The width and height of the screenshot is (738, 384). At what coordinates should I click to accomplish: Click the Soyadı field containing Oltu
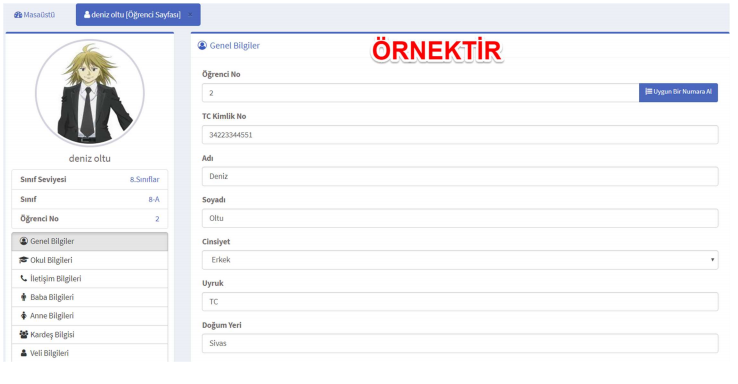460,218
